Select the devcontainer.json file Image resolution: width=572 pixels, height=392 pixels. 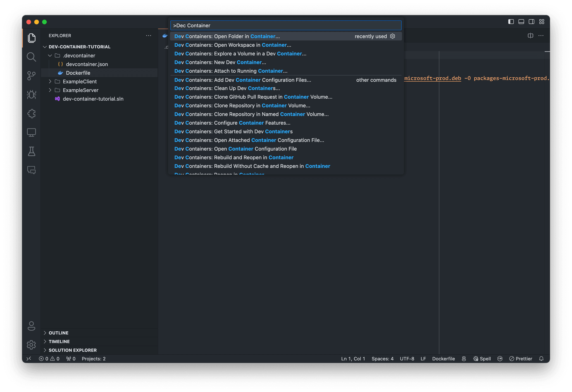[x=87, y=64]
